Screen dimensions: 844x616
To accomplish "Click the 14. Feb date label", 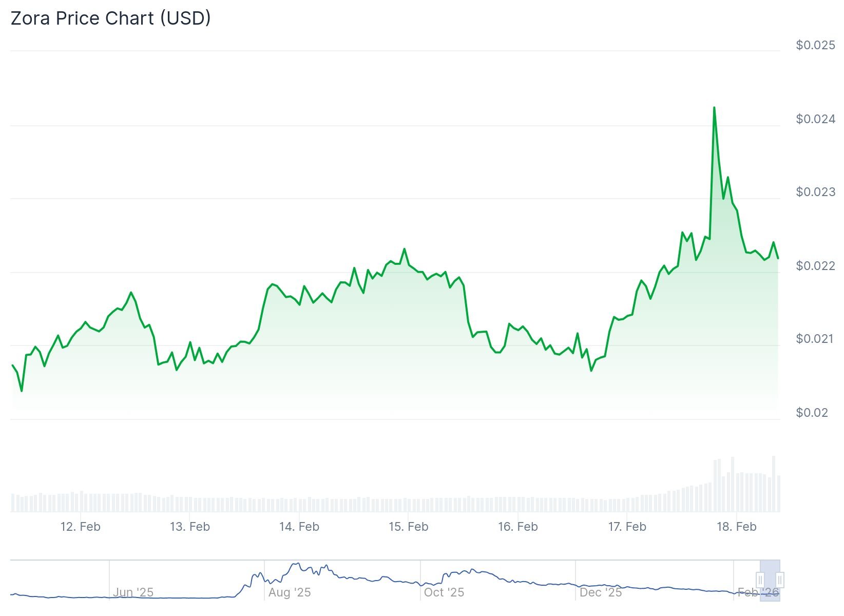I will click(299, 527).
